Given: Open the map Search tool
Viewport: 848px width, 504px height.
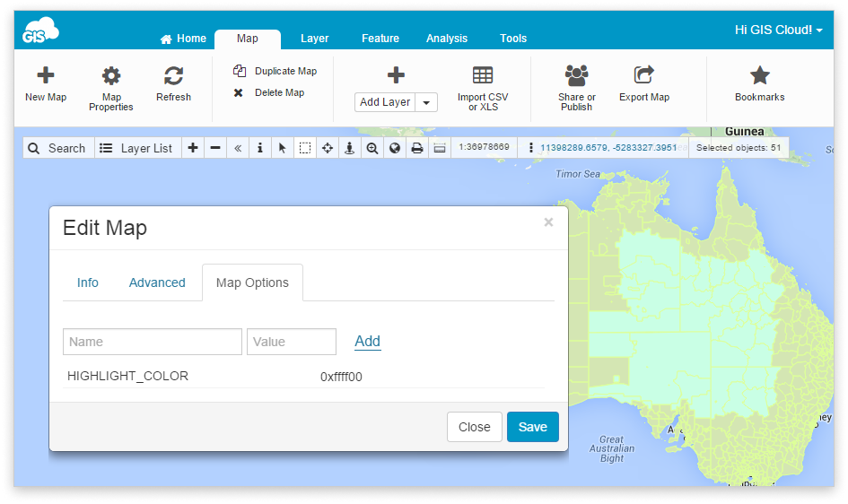Looking at the screenshot, I should pos(58,148).
